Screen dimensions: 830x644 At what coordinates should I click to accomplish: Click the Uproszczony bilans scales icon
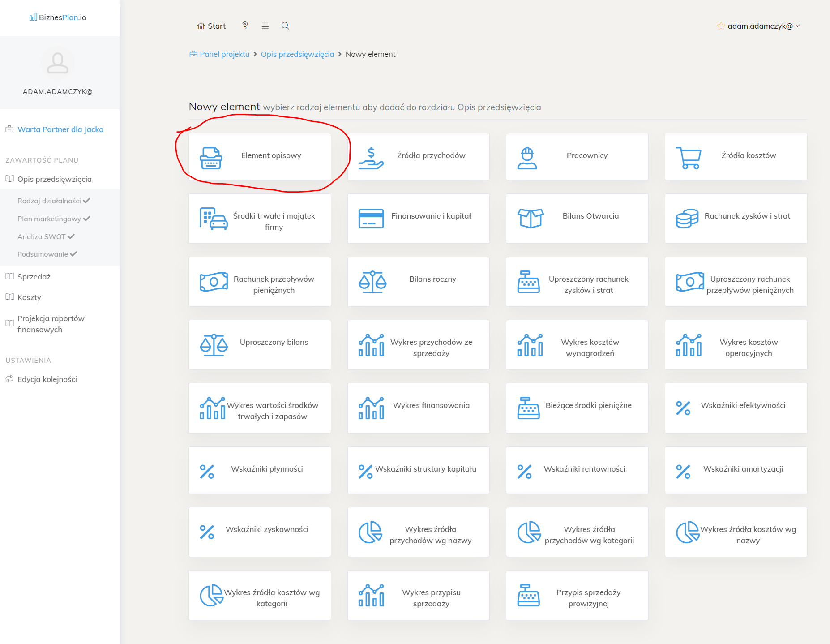pyautogui.click(x=214, y=345)
